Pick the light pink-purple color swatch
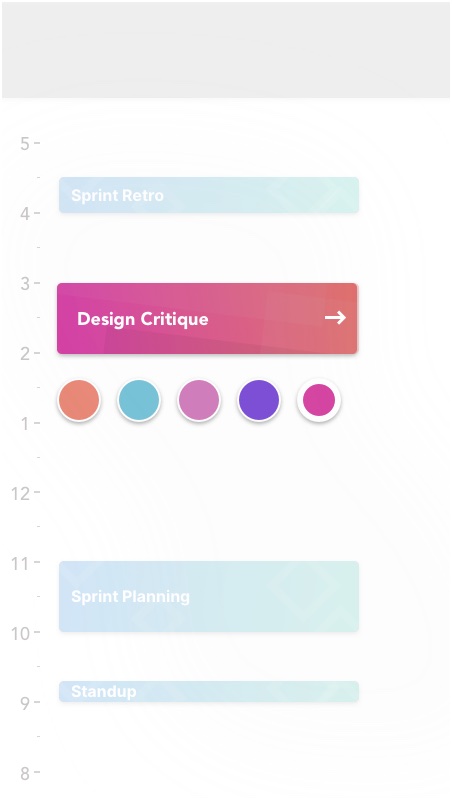The height and width of the screenshot is (800, 452). tap(199, 400)
